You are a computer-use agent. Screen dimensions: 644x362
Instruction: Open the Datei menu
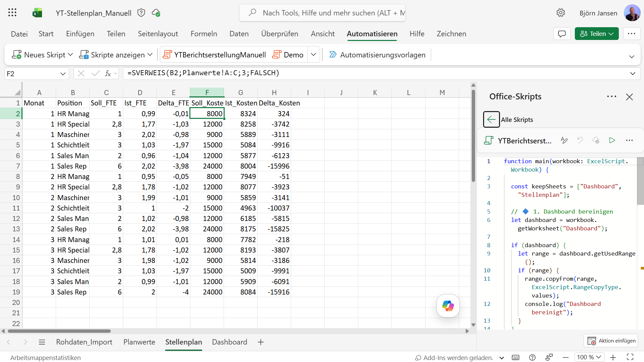click(x=19, y=34)
